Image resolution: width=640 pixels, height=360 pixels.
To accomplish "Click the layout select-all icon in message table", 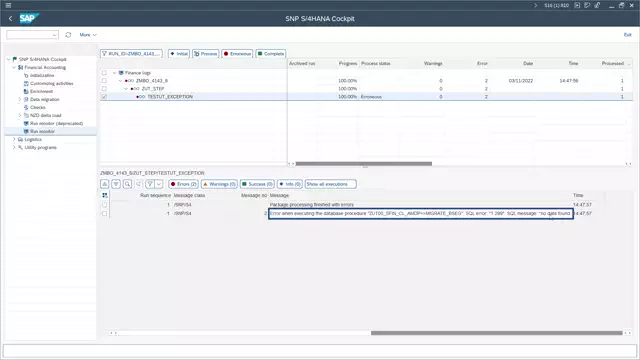I will 105,196.
